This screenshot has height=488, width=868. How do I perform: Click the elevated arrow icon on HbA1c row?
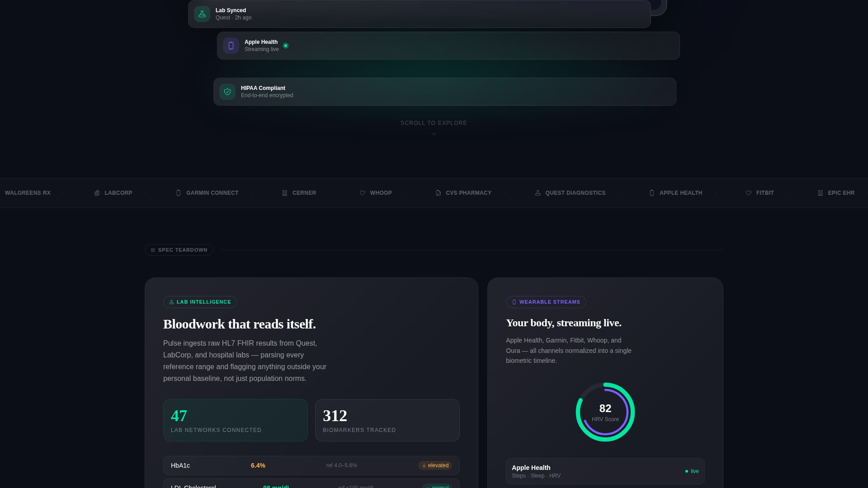click(424, 465)
